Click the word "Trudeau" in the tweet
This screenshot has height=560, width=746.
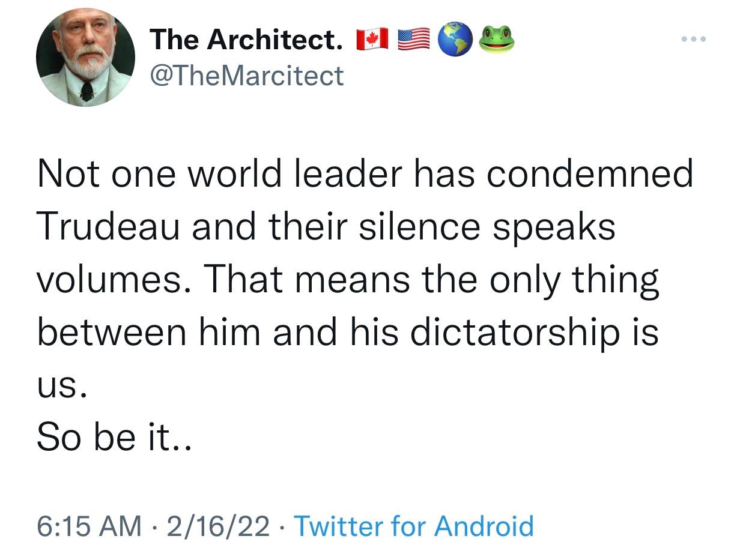108,227
